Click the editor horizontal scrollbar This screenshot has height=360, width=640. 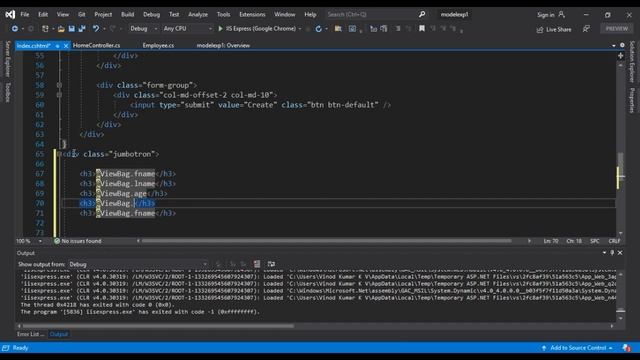[x=327, y=241]
